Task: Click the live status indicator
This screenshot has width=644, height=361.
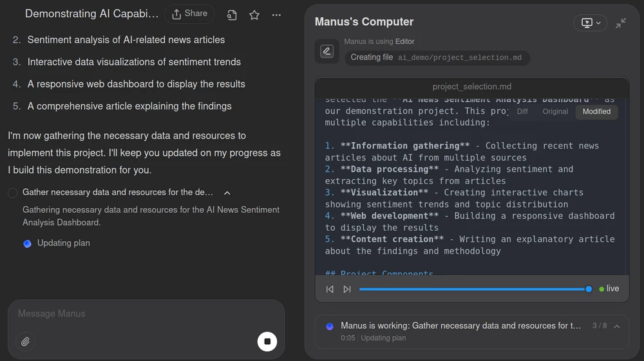Action: (609, 289)
